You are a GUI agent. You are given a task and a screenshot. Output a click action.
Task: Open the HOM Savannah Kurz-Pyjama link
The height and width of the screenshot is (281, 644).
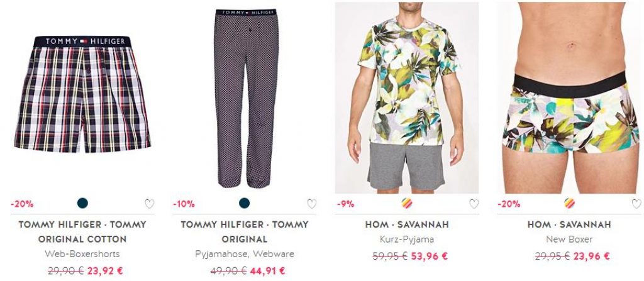coord(407,224)
